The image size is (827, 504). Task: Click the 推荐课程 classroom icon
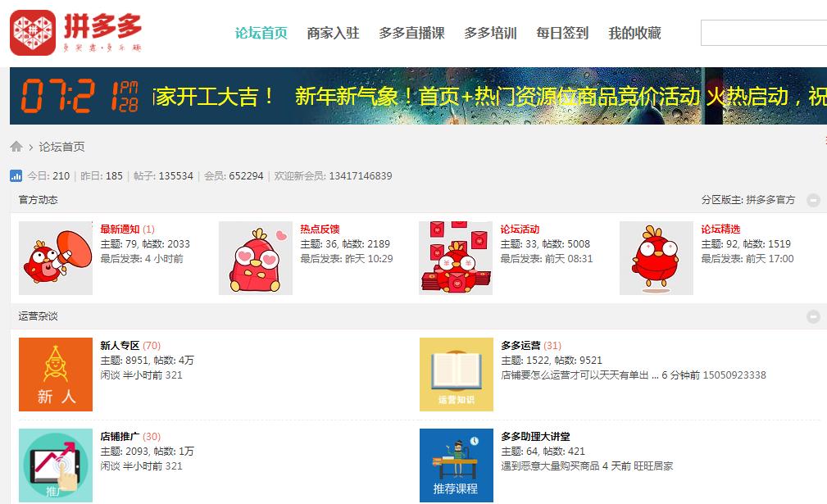pos(456,465)
